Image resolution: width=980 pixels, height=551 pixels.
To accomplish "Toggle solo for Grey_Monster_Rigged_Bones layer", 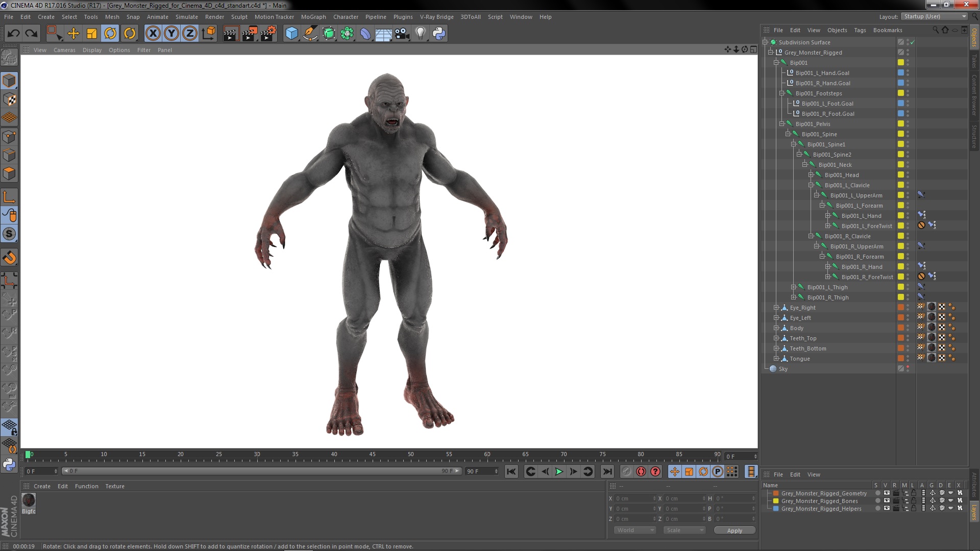I will (877, 501).
